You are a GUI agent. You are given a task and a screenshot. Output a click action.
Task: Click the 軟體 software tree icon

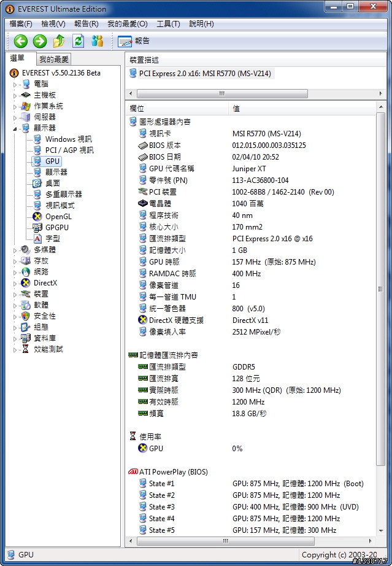pyautogui.click(x=26, y=305)
